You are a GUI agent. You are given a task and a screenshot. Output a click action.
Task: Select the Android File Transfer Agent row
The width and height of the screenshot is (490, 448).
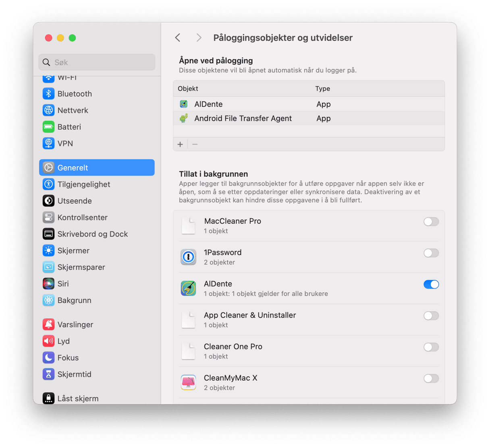click(x=309, y=118)
